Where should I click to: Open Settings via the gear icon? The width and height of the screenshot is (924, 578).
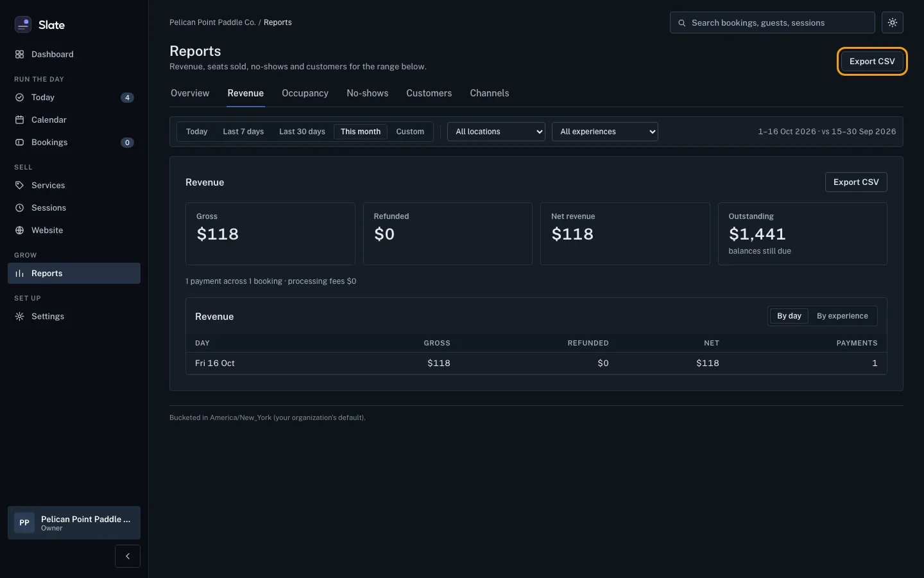point(19,317)
